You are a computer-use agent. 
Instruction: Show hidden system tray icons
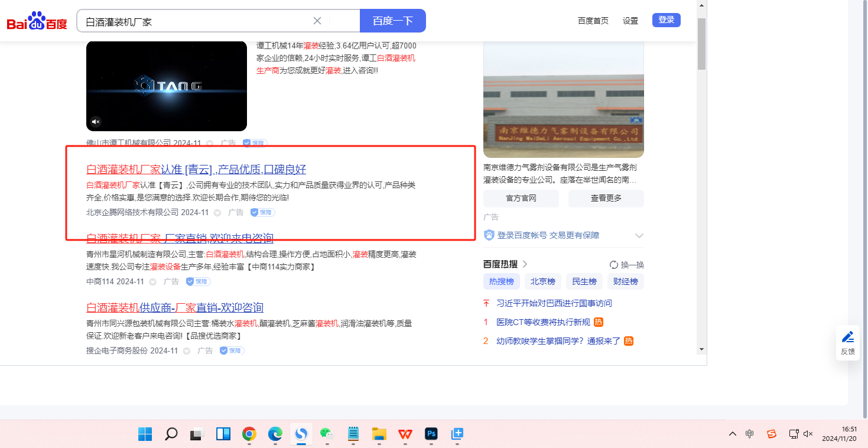pyautogui.click(x=733, y=434)
